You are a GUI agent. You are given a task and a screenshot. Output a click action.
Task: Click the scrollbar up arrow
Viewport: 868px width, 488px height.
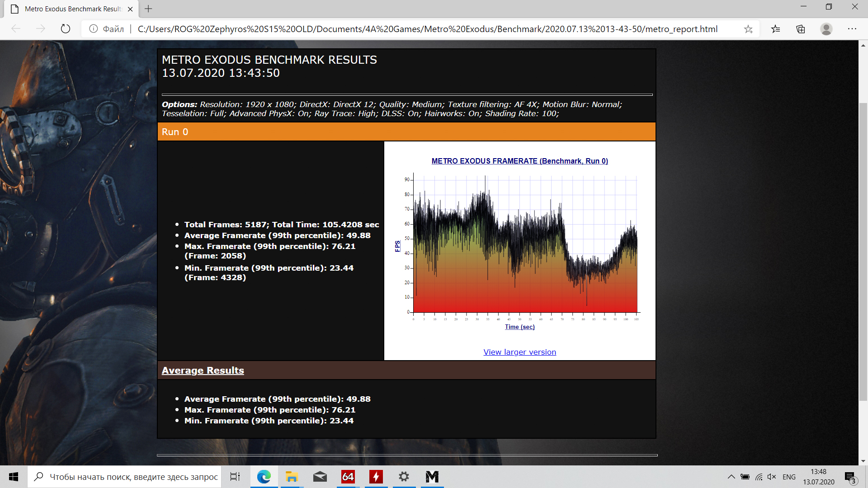863,45
